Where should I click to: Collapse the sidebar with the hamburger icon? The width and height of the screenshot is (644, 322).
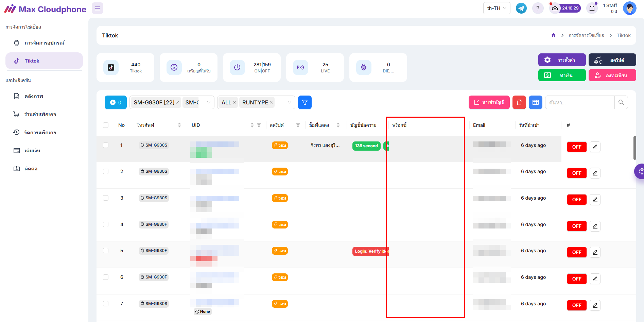(98, 8)
